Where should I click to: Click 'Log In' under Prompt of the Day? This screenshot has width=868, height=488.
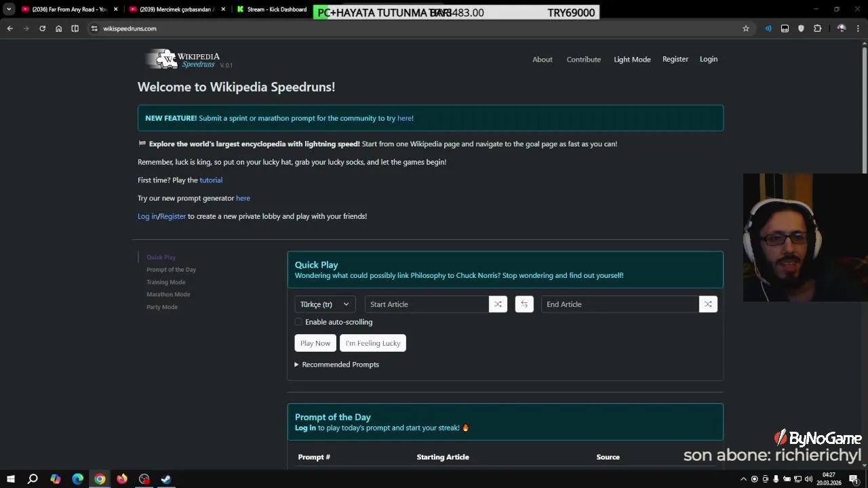pyautogui.click(x=305, y=428)
